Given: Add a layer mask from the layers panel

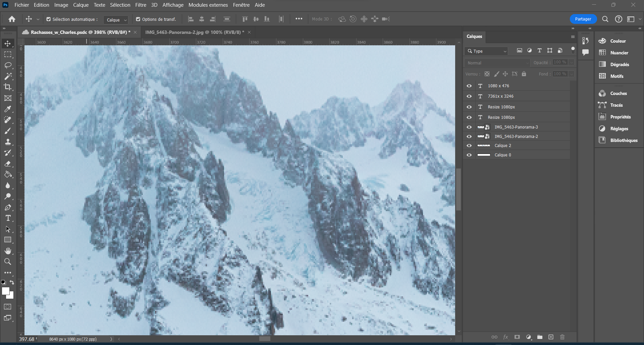Looking at the screenshot, I should 517,337.
